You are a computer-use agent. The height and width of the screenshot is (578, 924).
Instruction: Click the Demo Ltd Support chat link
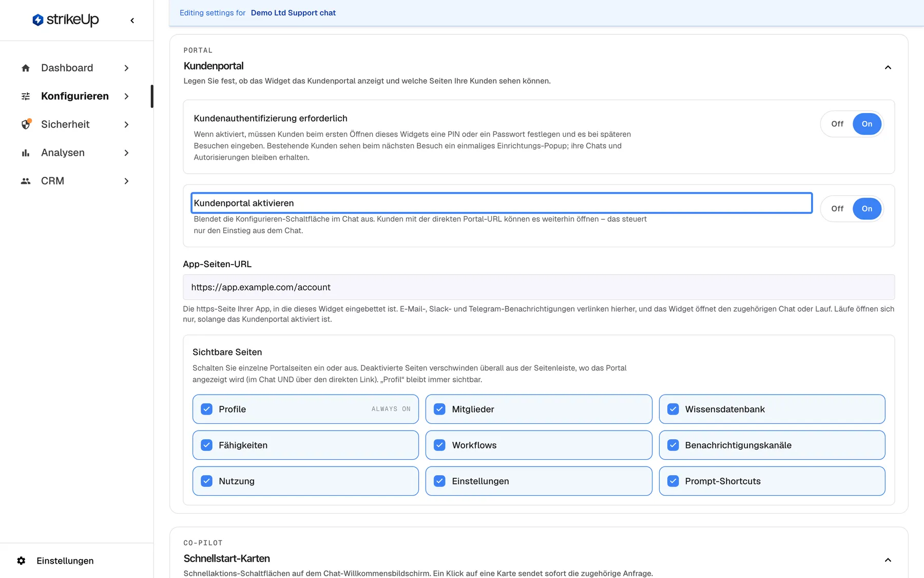tap(293, 13)
